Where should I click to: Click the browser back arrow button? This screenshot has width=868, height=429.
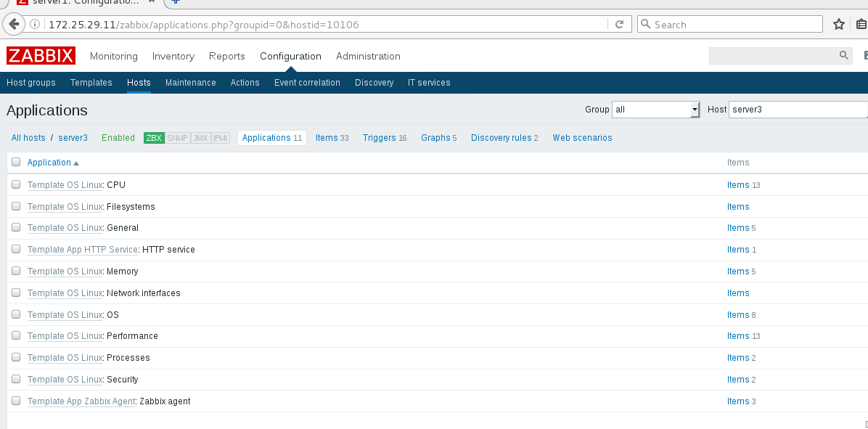coord(15,25)
